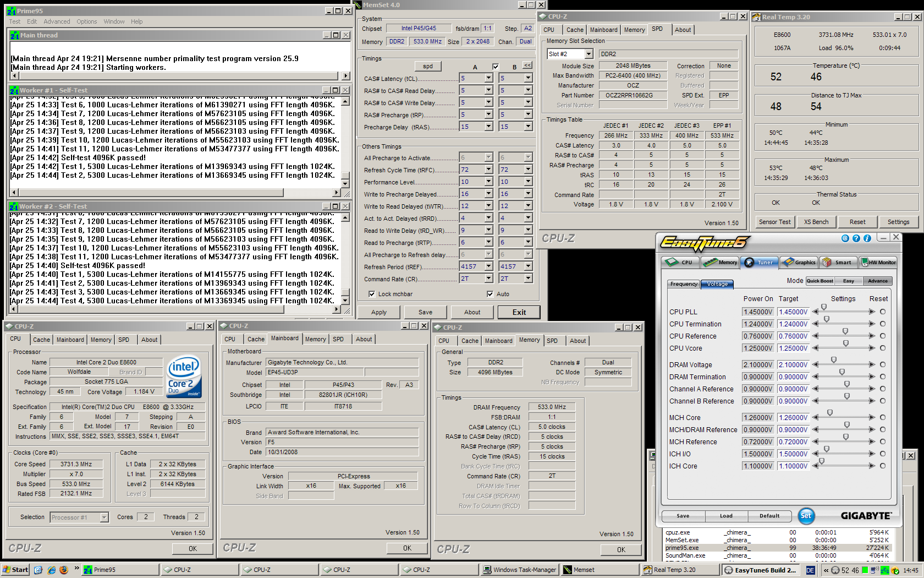Switch to the Frequency tab in EasyTune6
This screenshot has height=578, width=924.
click(684, 284)
